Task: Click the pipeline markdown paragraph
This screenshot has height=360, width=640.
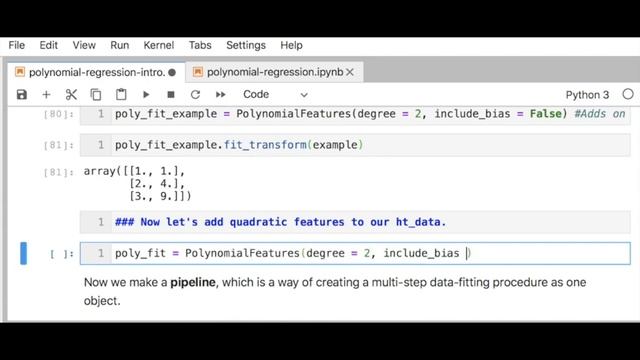Action: (x=335, y=291)
